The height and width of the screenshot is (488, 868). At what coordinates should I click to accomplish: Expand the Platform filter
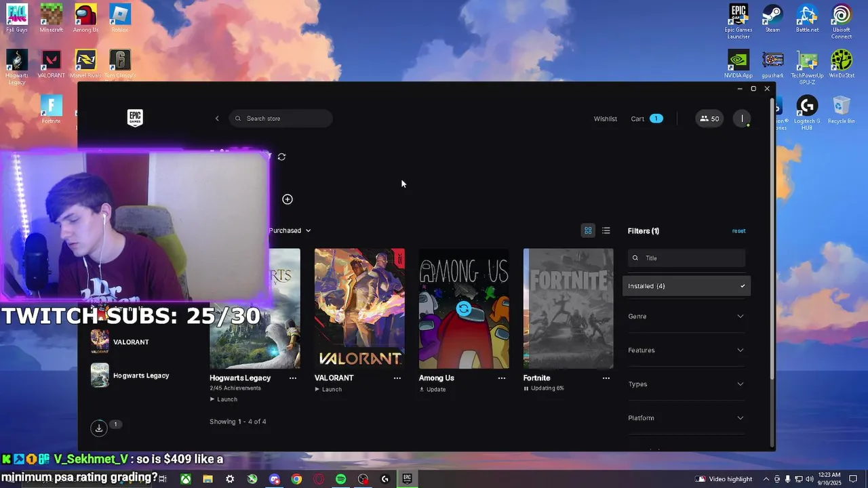pyautogui.click(x=686, y=418)
